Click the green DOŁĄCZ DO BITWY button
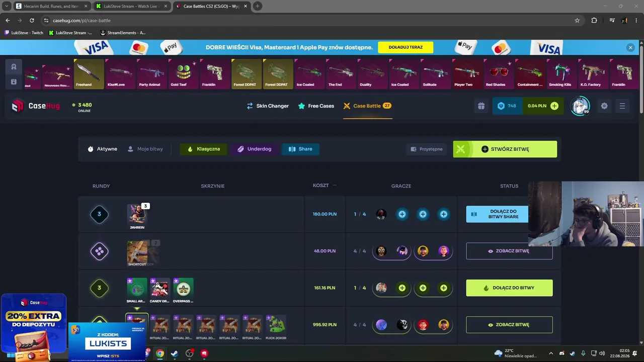This screenshot has width=644, height=362. click(x=509, y=288)
